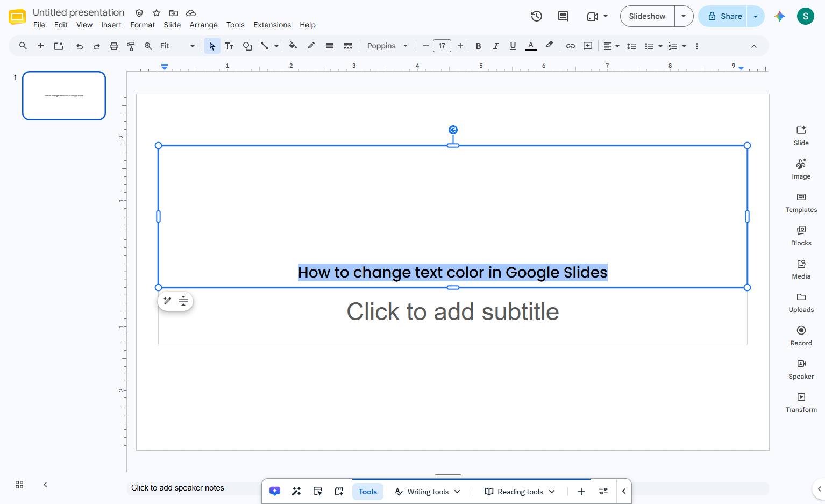
Task: Open the Insert menu
Action: coord(111,25)
